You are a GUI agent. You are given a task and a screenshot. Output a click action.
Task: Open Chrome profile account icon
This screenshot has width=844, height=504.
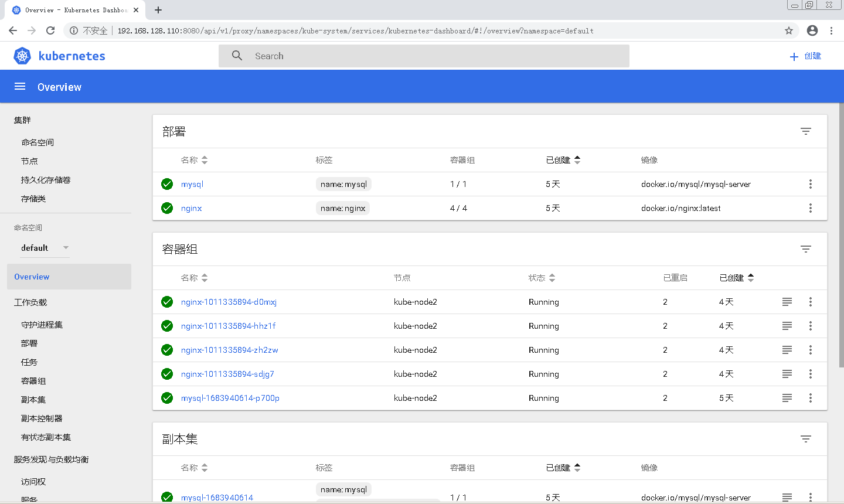(x=812, y=30)
